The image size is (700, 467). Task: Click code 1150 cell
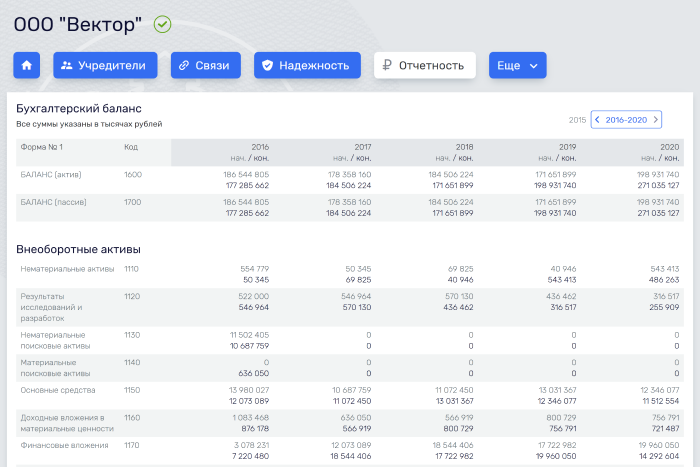(132, 390)
